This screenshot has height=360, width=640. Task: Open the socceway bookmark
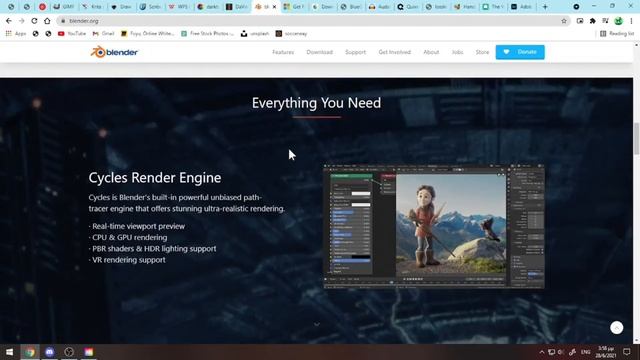click(x=291, y=33)
